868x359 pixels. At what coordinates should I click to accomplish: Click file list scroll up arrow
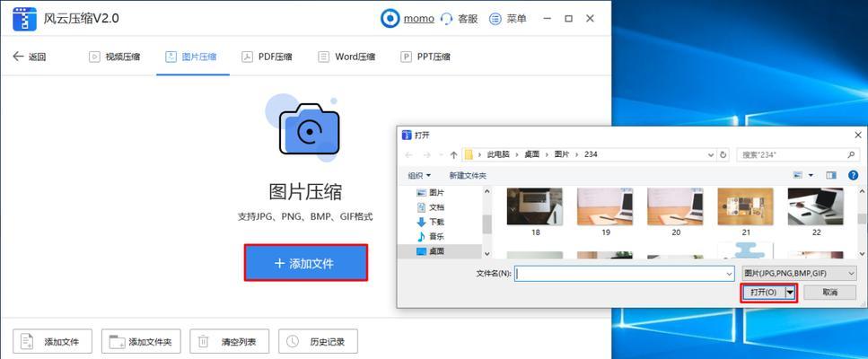863,191
